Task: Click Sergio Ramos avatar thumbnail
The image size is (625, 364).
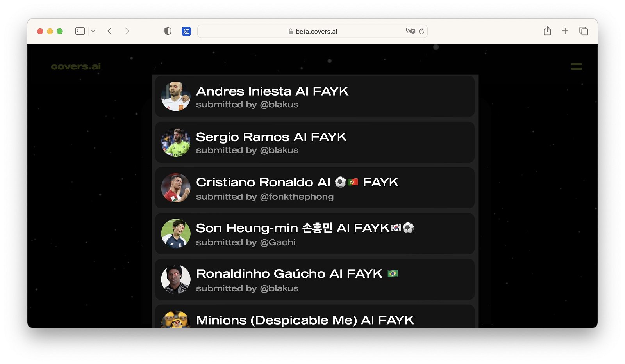Action: tap(176, 142)
